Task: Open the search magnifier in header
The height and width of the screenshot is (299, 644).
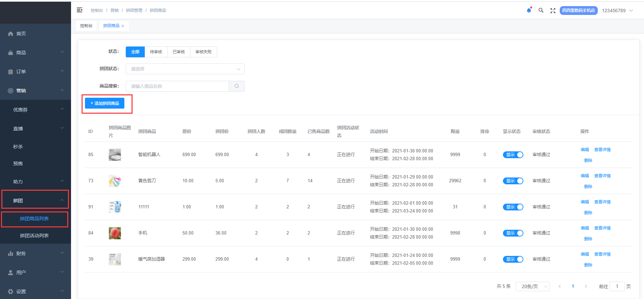Action: 541,11
